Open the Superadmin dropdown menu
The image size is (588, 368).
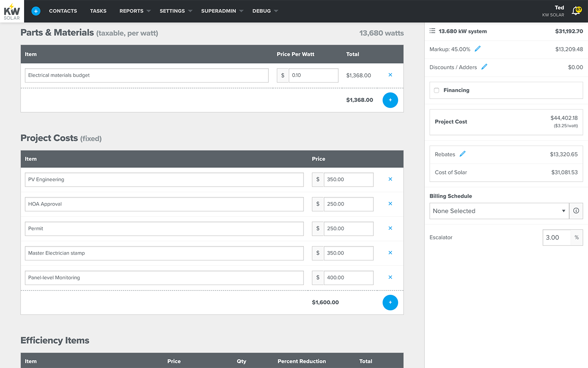pos(222,11)
